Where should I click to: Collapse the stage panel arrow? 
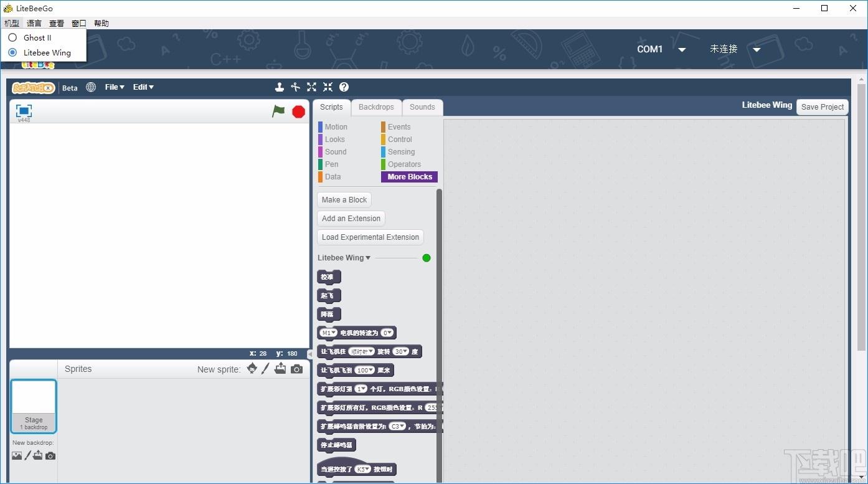[x=310, y=354]
